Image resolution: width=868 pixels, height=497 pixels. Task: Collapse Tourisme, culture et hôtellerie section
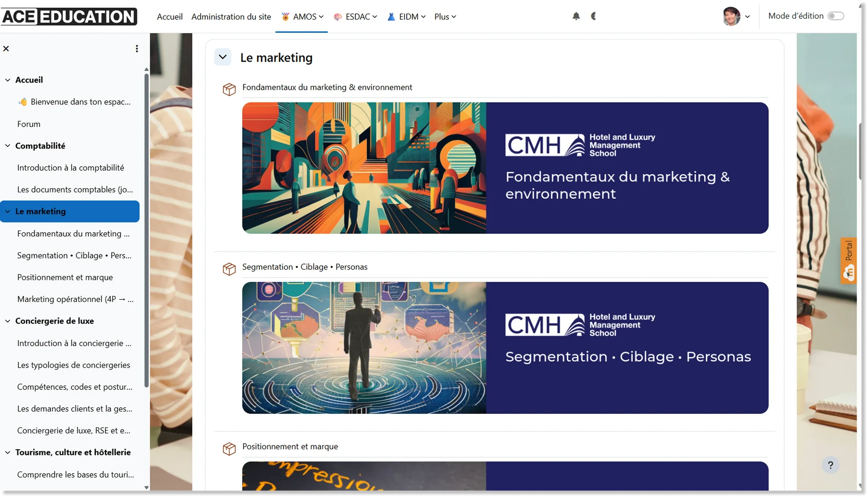point(8,452)
